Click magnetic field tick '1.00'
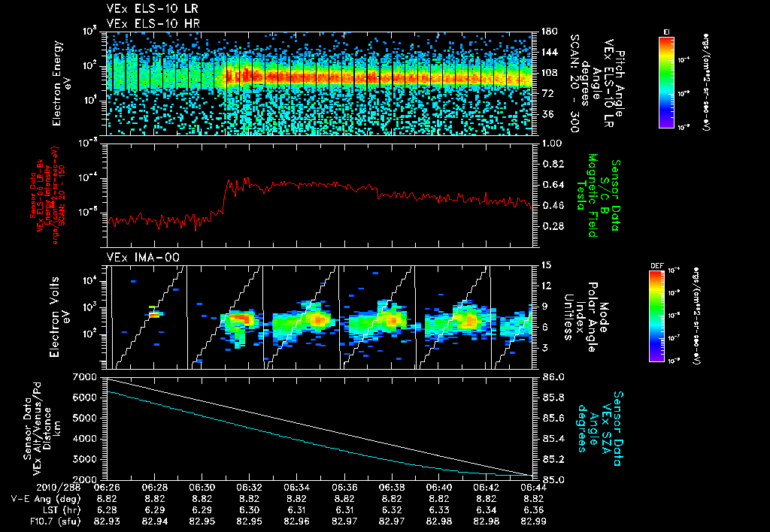770x532 pixels. coord(553,144)
